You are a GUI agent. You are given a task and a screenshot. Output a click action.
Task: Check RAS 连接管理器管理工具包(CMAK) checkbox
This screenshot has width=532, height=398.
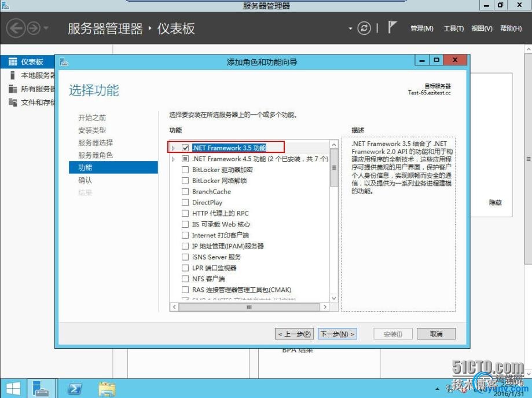coord(185,290)
